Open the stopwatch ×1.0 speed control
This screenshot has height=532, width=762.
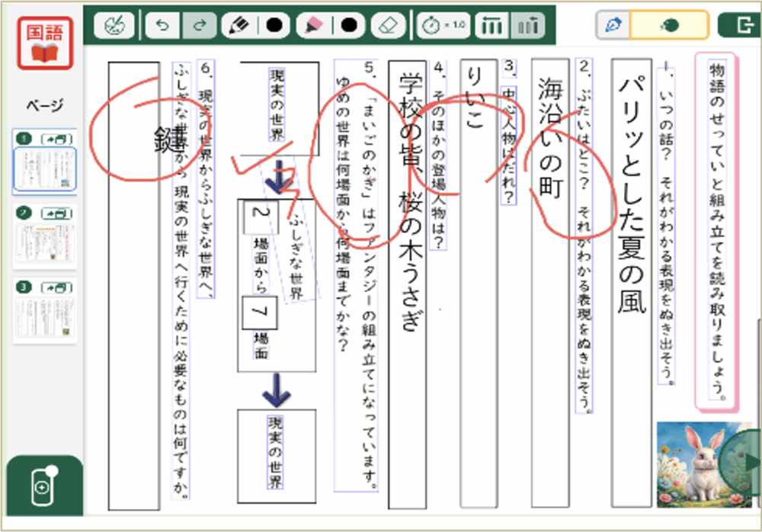pos(443,25)
